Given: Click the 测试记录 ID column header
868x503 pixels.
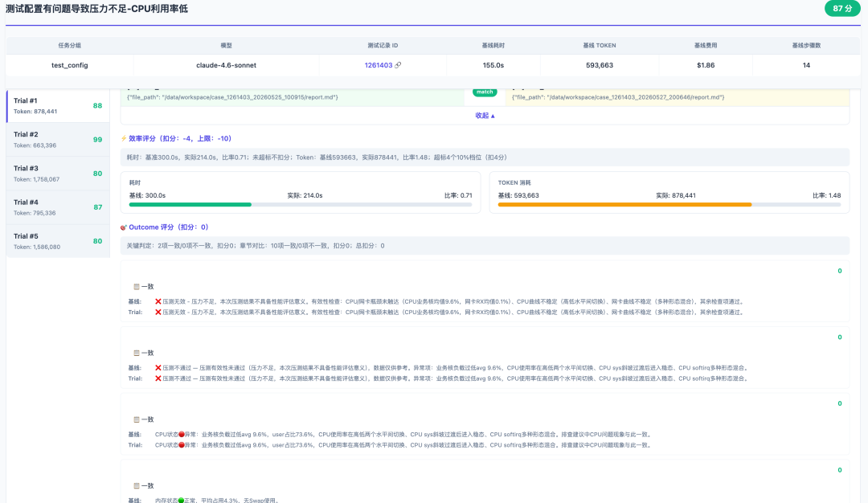Looking at the screenshot, I should point(383,45).
